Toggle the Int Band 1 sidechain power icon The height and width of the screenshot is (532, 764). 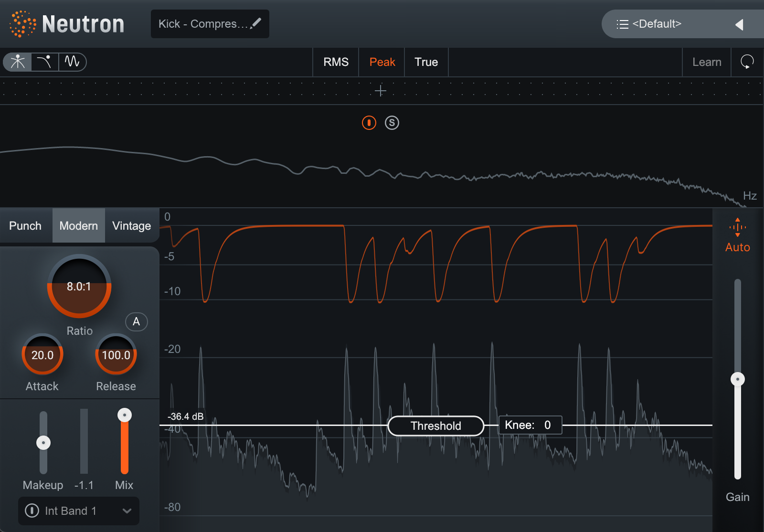coord(32,511)
